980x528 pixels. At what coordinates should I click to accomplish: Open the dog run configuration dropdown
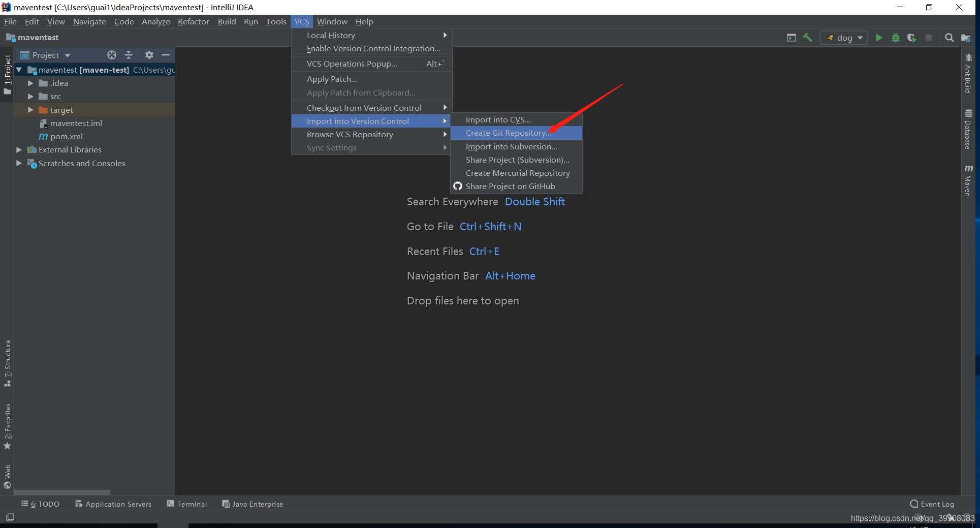[844, 38]
